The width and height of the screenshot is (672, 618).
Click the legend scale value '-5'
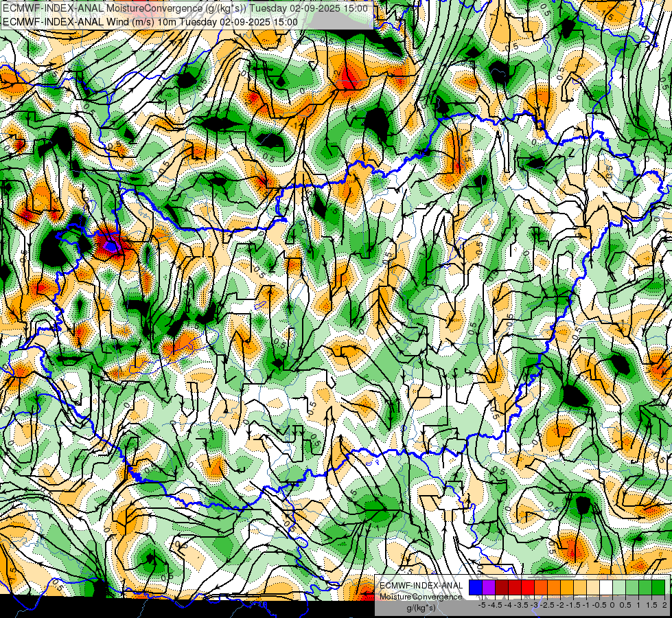(x=482, y=605)
